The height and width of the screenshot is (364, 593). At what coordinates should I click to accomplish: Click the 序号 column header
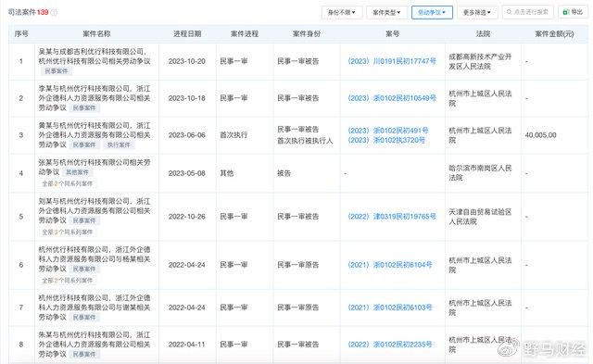21,34
